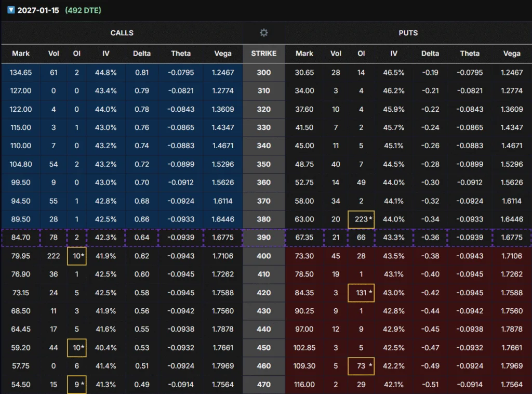Sort calls by the Mark column header

pyautogui.click(x=21, y=54)
